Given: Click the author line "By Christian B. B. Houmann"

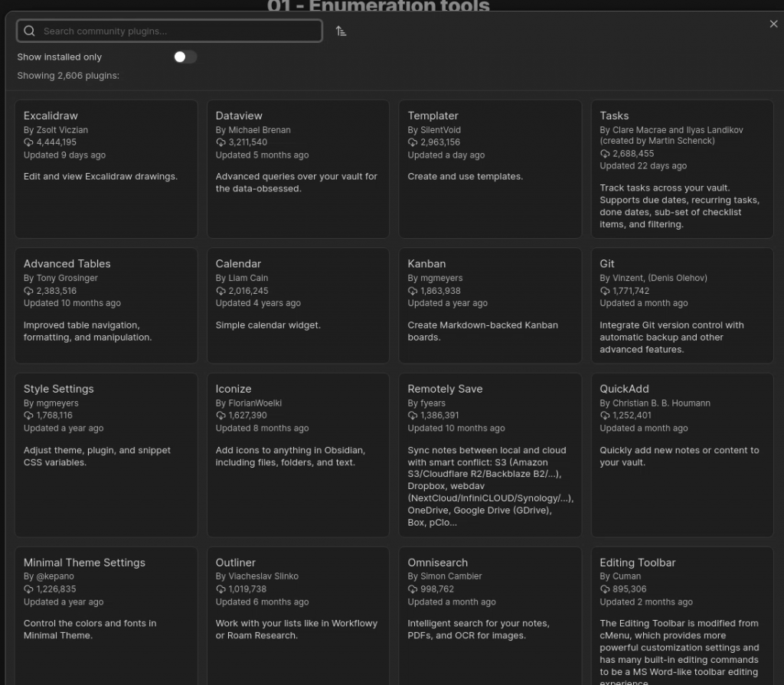Looking at the screenshot, I should [655, 403].
